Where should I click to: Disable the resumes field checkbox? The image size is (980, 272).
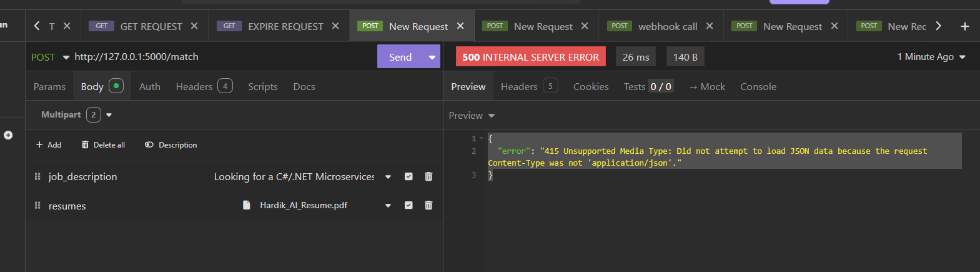tap(408, 206)
